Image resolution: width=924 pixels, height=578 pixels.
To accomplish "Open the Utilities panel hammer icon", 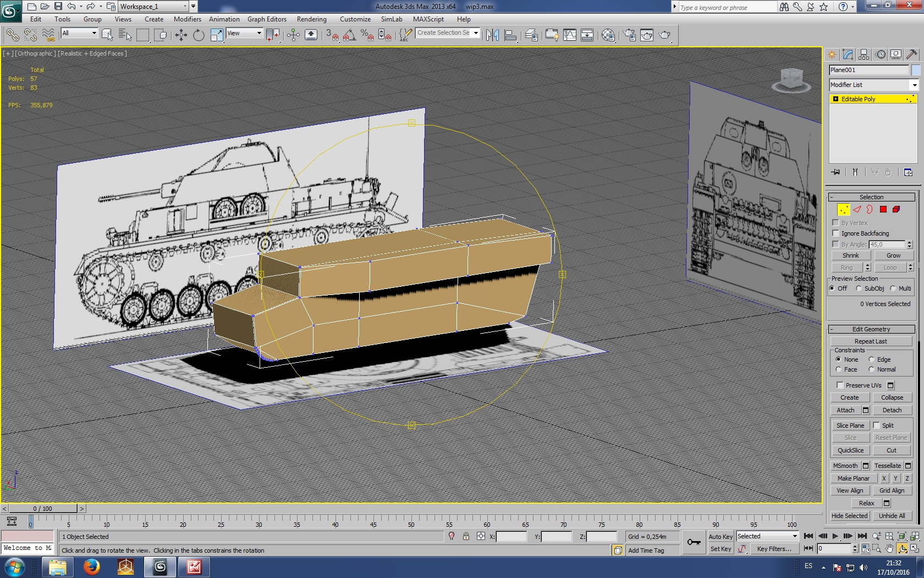I will coord(911,54).
